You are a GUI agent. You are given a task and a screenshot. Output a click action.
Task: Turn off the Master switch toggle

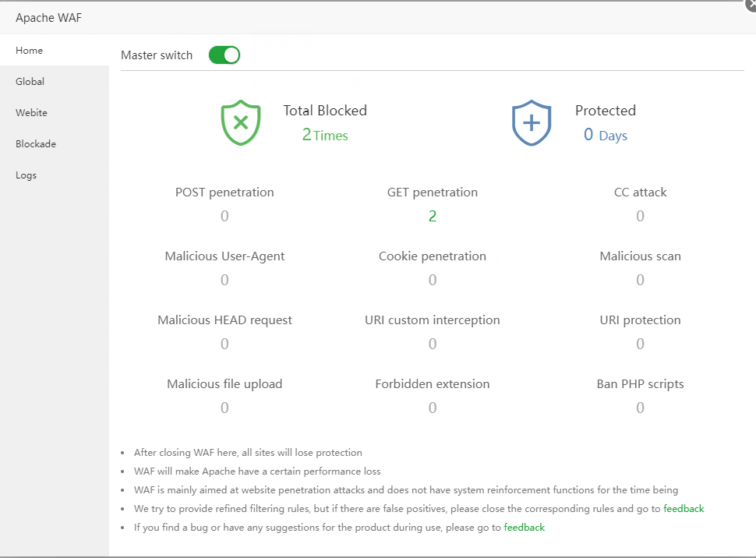click(224, 55)
